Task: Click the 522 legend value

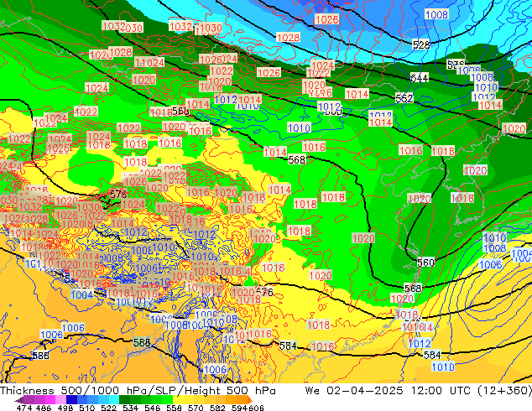Action: pyautogui.click(x=108, y=408)
